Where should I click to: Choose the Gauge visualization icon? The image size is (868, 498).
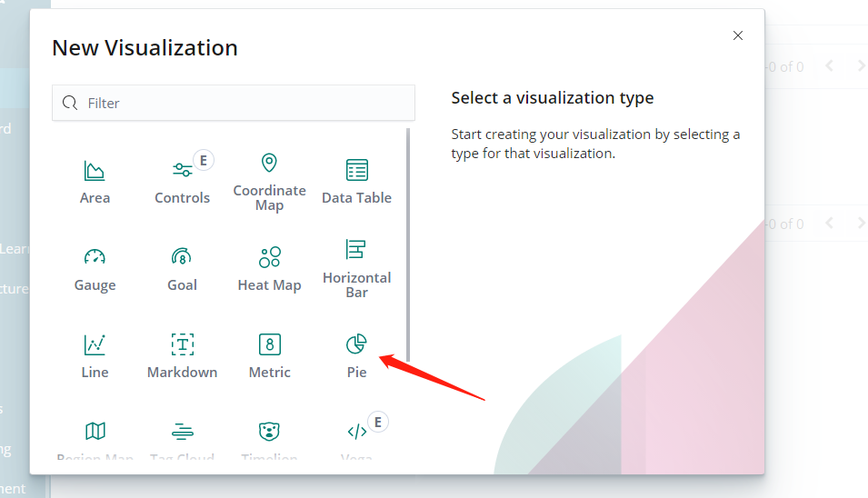pyautogui.click(x=95, y=257)
